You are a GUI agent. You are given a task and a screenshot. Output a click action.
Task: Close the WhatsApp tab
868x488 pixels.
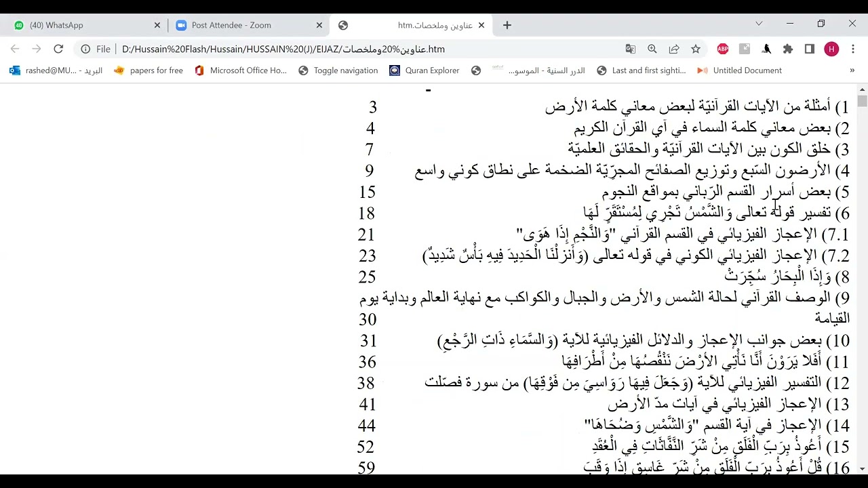pyautogui.click(x=157, y=25)
